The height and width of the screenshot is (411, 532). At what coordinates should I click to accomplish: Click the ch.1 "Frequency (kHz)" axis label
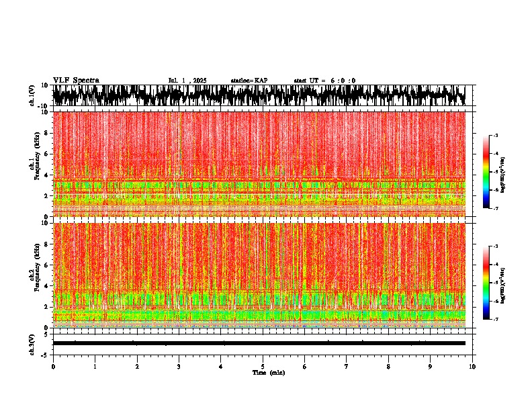point(38,156)
